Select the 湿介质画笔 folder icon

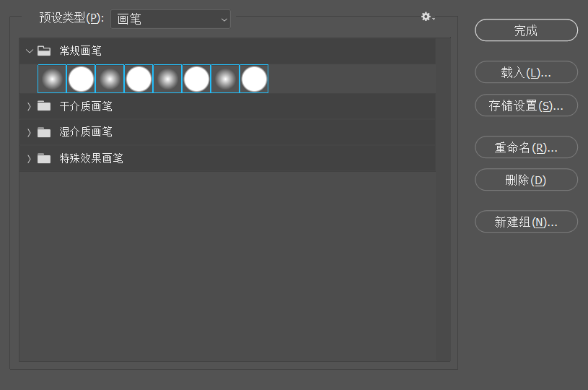pos(44,132)
